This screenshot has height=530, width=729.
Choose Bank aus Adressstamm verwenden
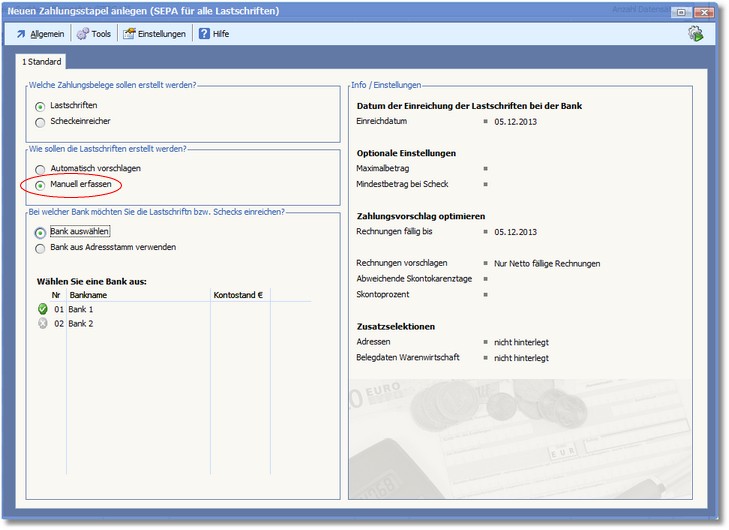(x=40, y=248)
